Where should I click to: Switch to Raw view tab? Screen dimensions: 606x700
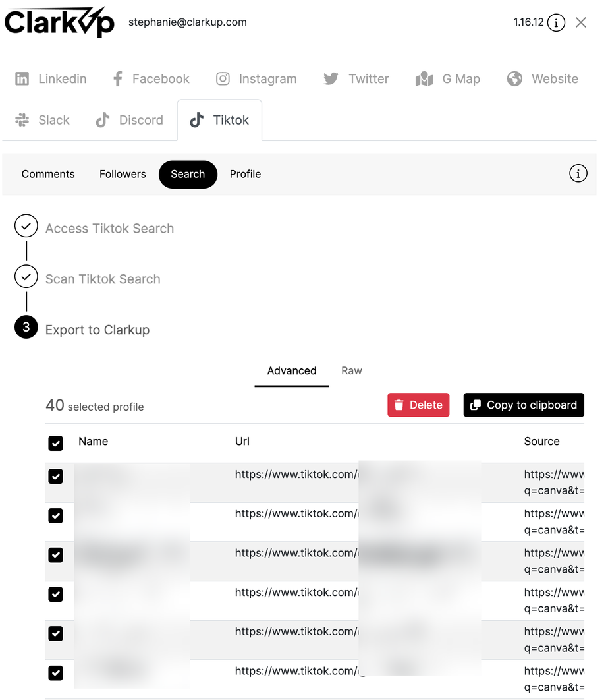[x=352, y=371]
